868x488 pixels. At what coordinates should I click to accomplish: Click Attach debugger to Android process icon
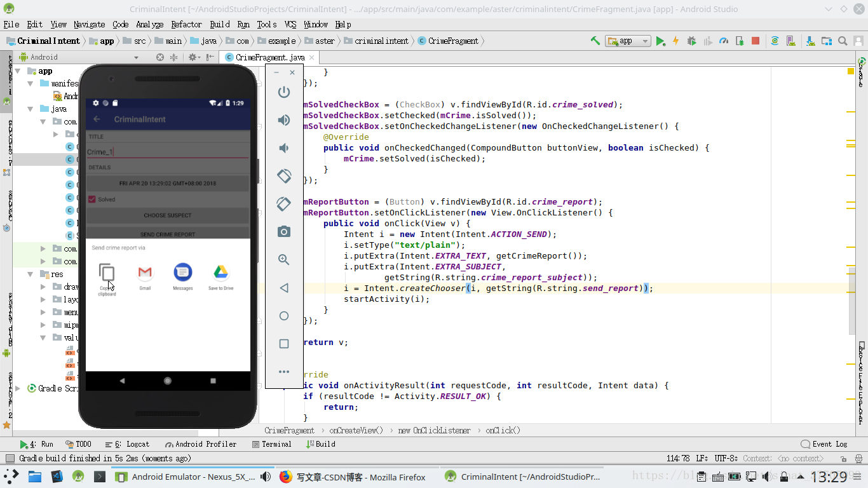point(740,41)
